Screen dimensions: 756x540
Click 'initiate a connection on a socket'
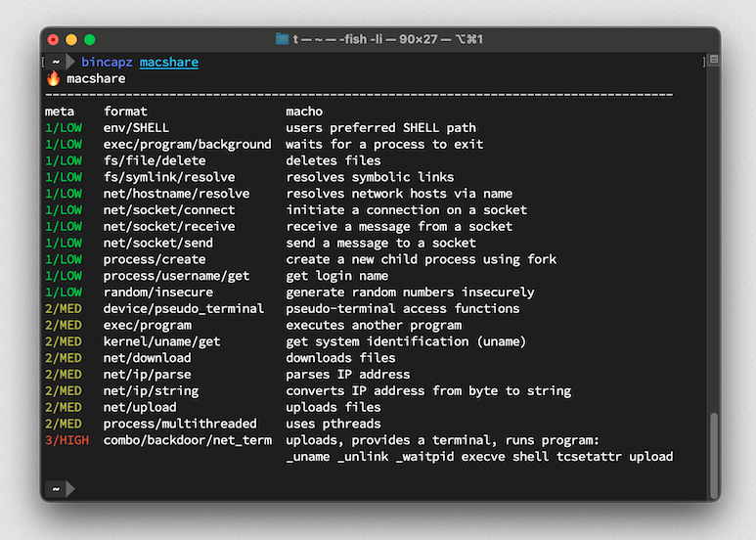point(407,209)
